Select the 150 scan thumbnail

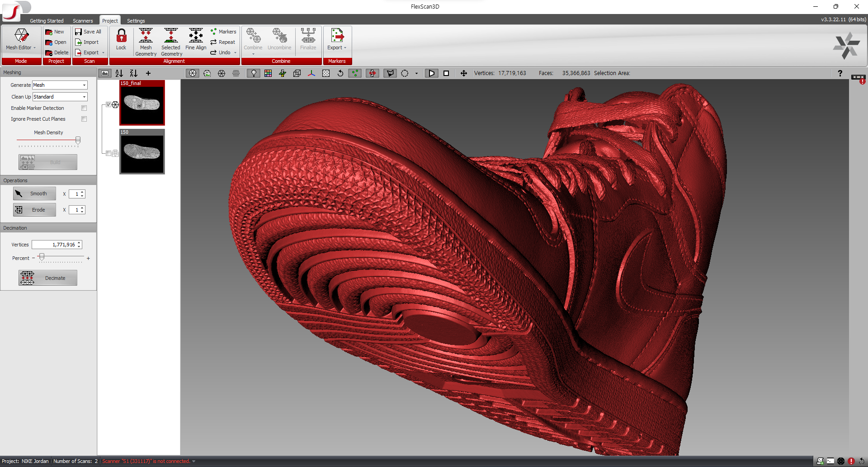coord(142,151)
